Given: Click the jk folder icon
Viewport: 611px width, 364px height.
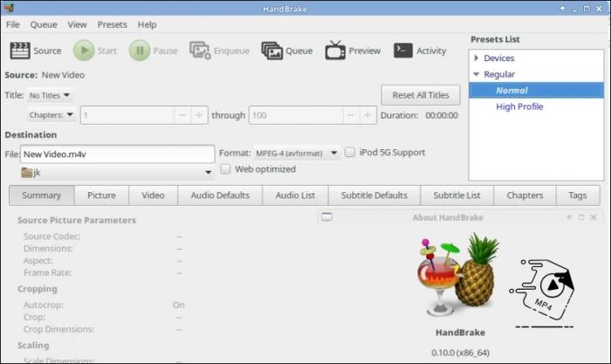Looking at the screenshot, I should coord(27,173).
